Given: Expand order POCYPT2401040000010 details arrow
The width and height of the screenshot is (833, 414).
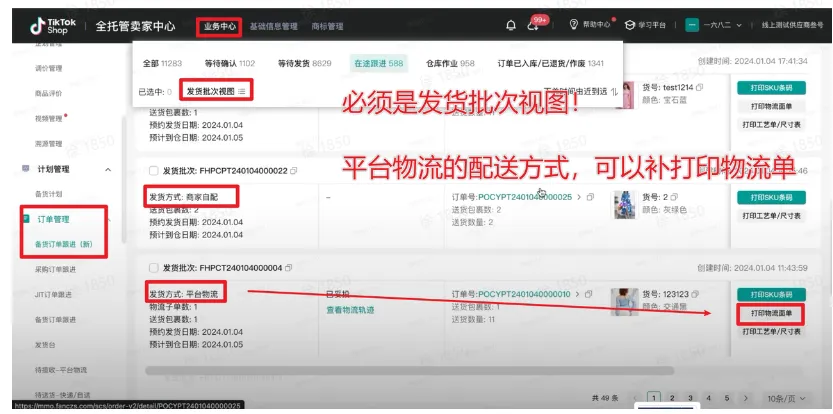Looking at the screenshot, I should coord(577,294).
